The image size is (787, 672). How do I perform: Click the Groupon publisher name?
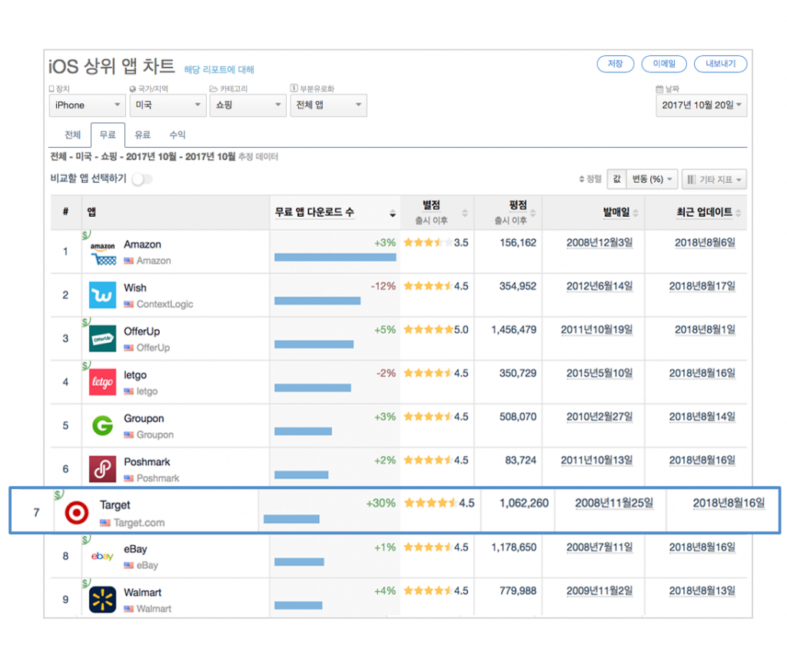[x=155, y=435]
